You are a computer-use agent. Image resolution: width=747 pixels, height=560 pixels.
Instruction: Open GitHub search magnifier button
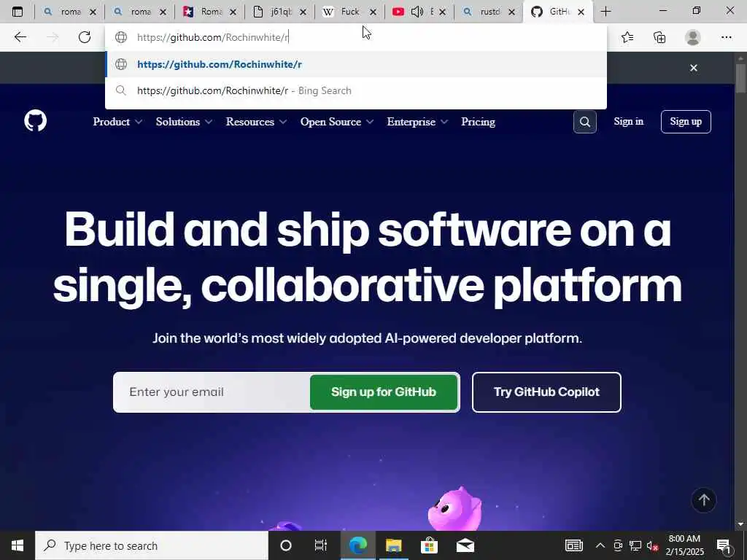pos(585,122)
